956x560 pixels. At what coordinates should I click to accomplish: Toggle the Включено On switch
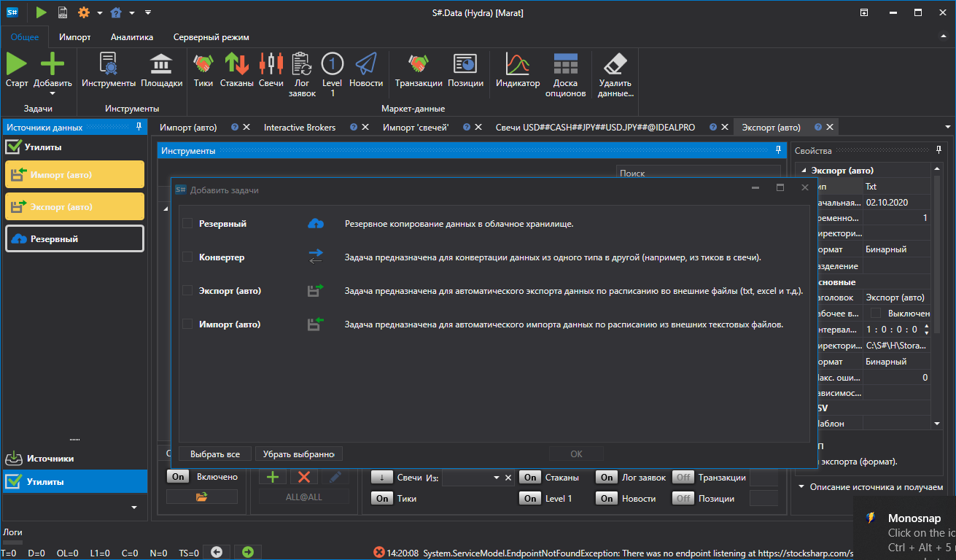178,477
